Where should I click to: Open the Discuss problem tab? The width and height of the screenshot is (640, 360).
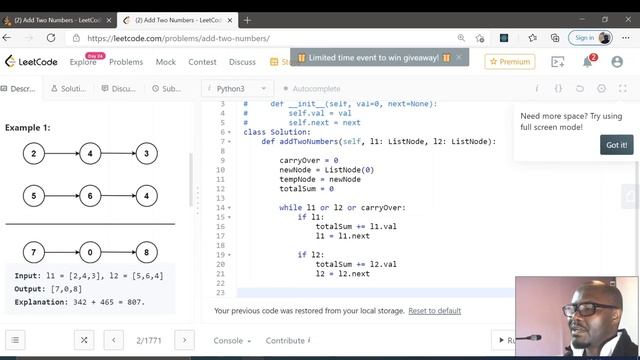pos(118,89)
